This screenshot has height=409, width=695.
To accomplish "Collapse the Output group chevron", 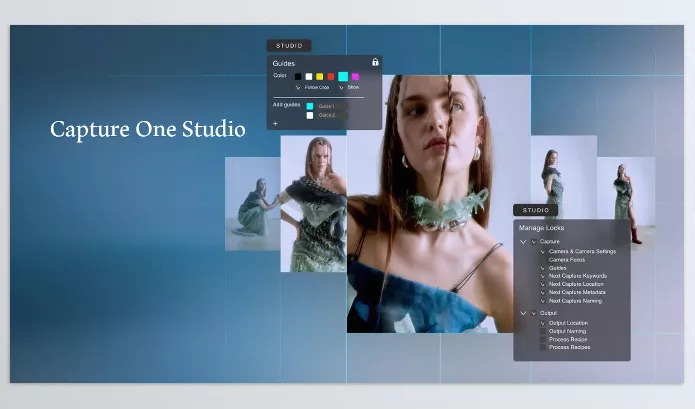I will click(x=523, y=313).
